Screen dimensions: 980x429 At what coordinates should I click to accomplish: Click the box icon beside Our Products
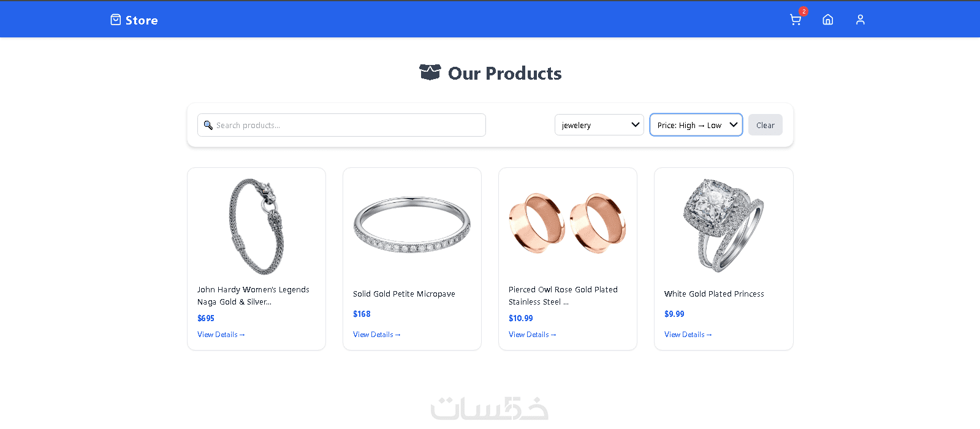coord(430,72)
